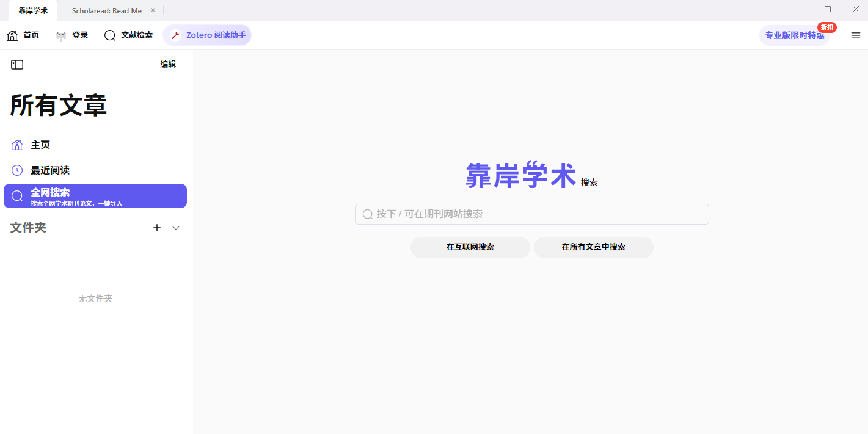Create a new folder with the plus icon

pyautogui.click(x=156, y=227)
